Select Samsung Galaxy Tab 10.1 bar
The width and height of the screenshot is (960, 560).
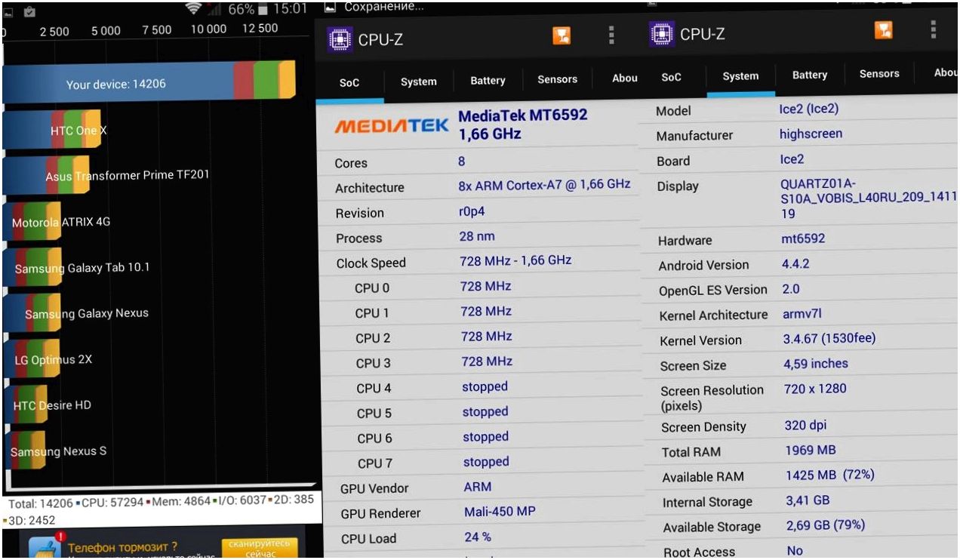(32, 268)
